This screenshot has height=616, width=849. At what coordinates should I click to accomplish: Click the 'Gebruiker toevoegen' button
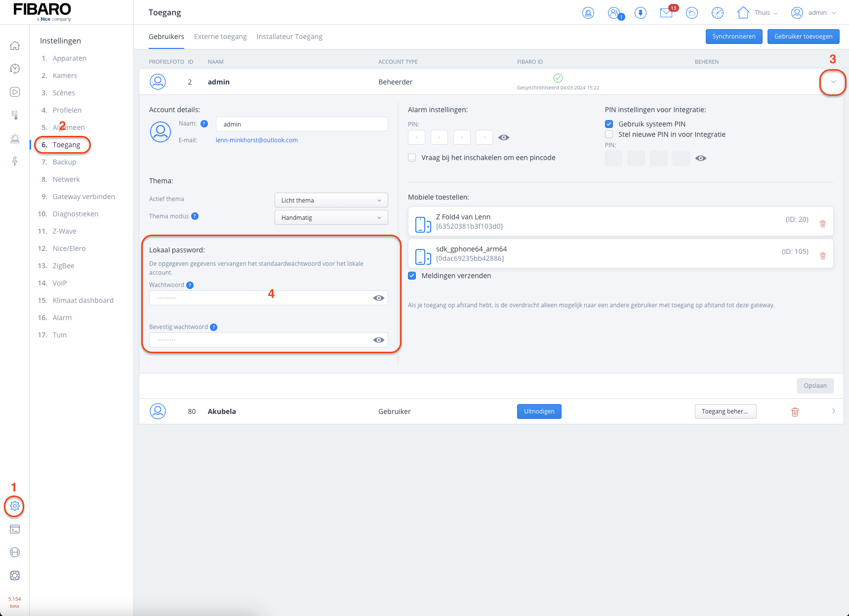click(x=803, y=37)
